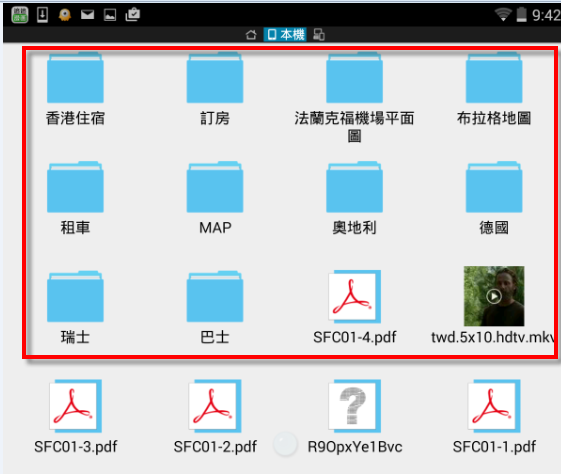The image size is (561, 474).
Task: Open the 租車 folder
Action: point(75,187)
